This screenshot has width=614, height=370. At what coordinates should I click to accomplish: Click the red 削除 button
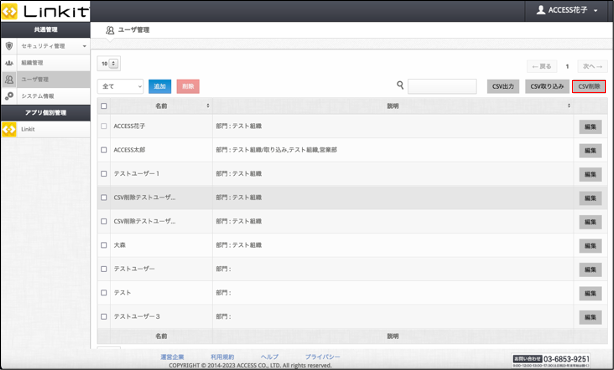click(188, 87)
